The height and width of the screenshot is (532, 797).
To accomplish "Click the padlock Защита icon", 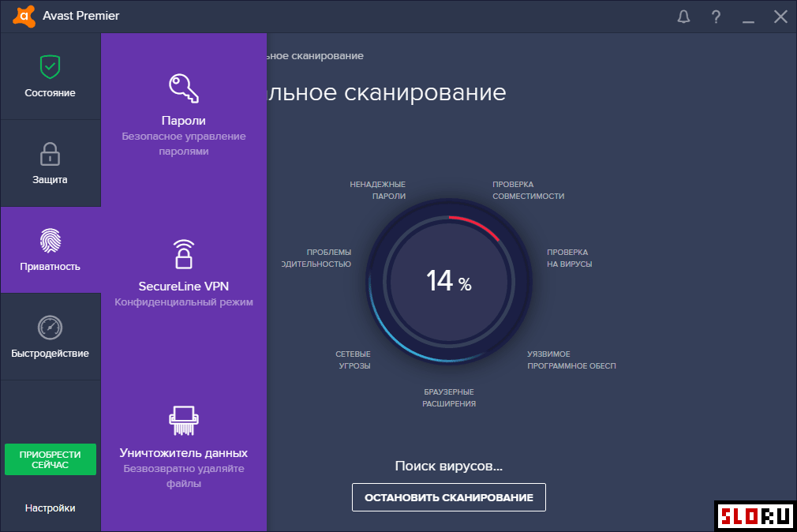I will pyautogui.click(x=50, y=154).
